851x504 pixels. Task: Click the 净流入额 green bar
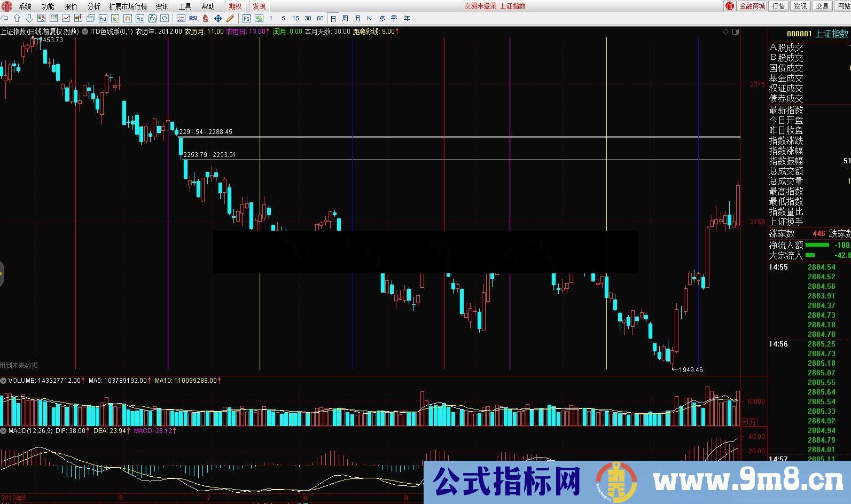tap(817, 245)
